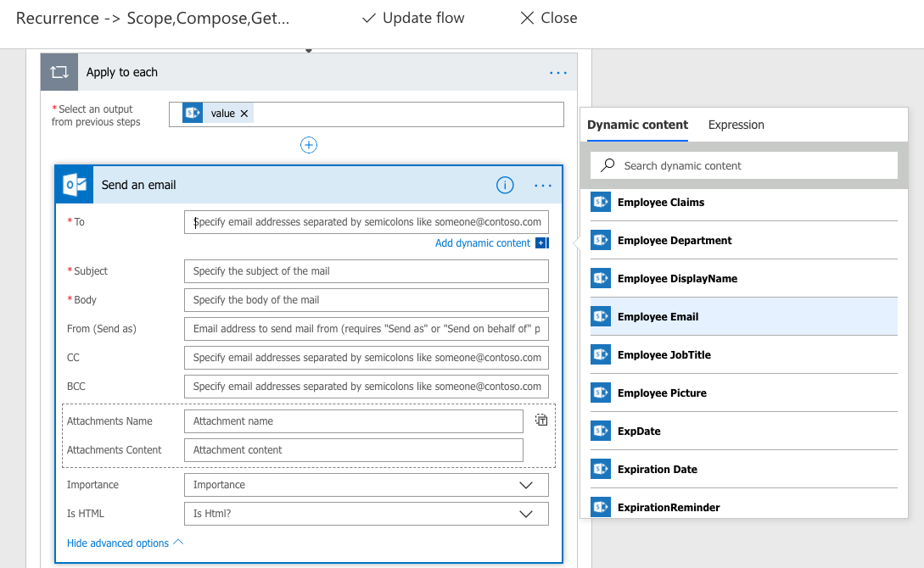
Task: Switch attachments to array input mode
Action: [541, 420]
